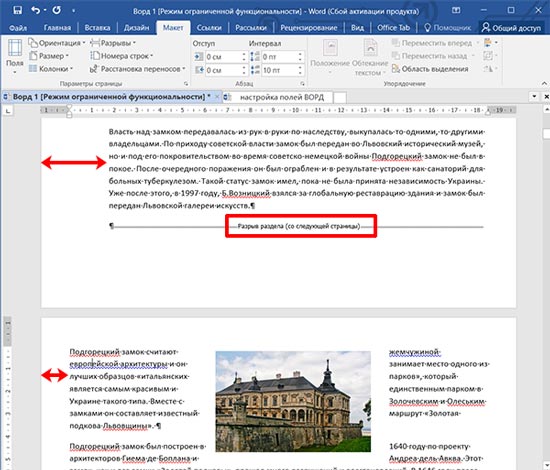The width and height of the screenshot is (550, 470).
Task: Click the Save icon in quick access toolbar
Action: pos(18,10)
